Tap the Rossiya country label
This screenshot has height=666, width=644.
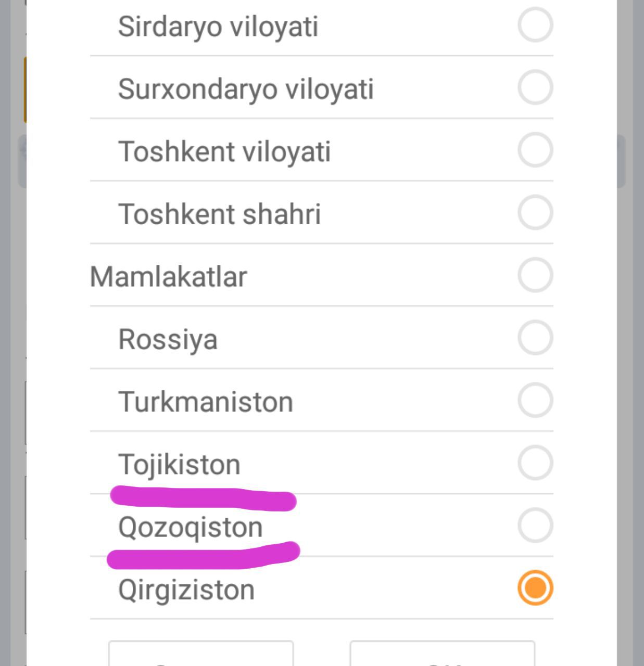(168, 339)
